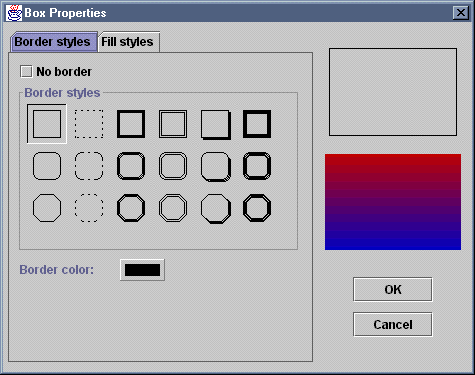The width and height of the screenshot is (475, 375).
Task: Select the double-line square border style
Action: tap(173, 124)
